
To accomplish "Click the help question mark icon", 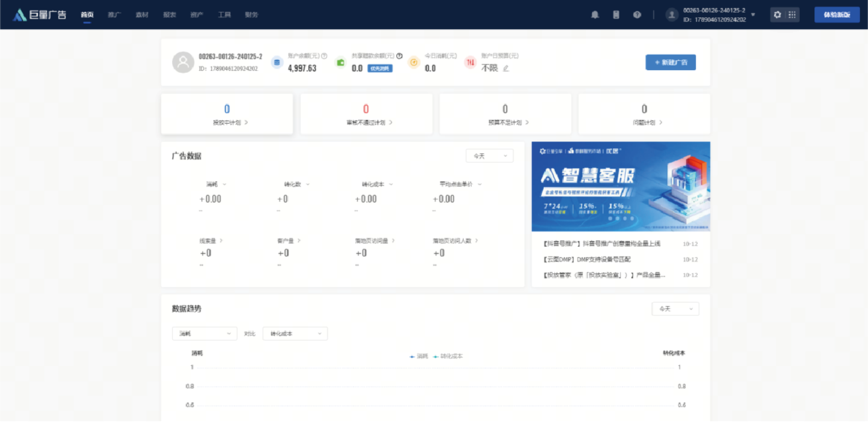I will coord(637,15).
